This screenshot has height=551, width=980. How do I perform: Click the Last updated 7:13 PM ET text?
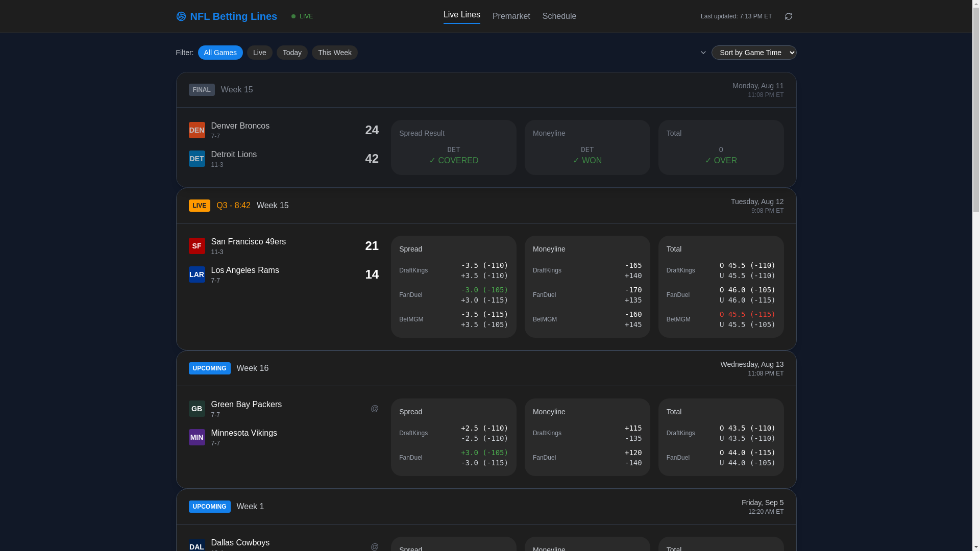736,16
